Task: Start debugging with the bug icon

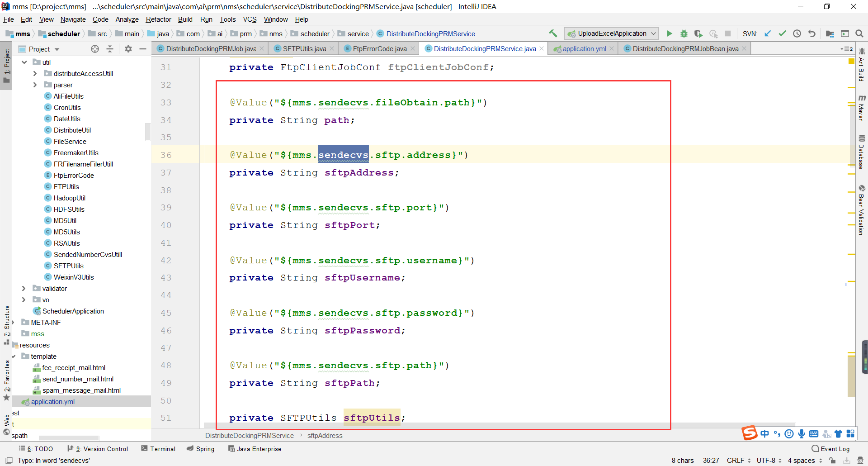Action: 684,33
